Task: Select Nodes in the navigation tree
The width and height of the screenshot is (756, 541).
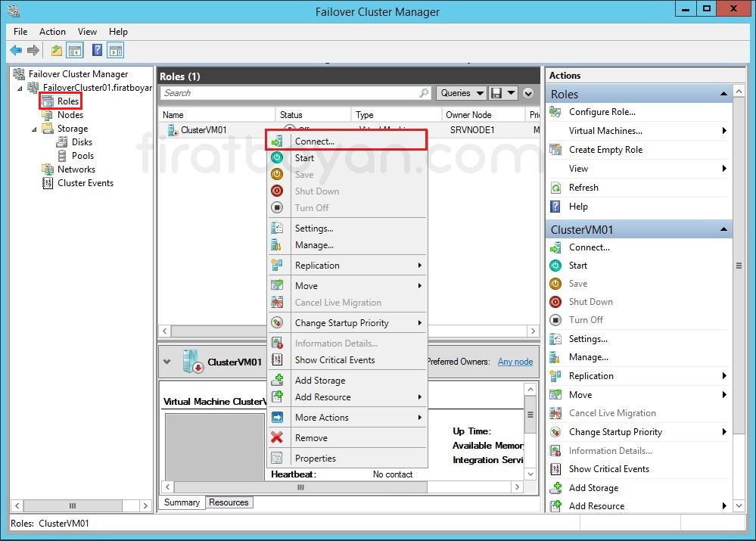Action: (70, 115)
